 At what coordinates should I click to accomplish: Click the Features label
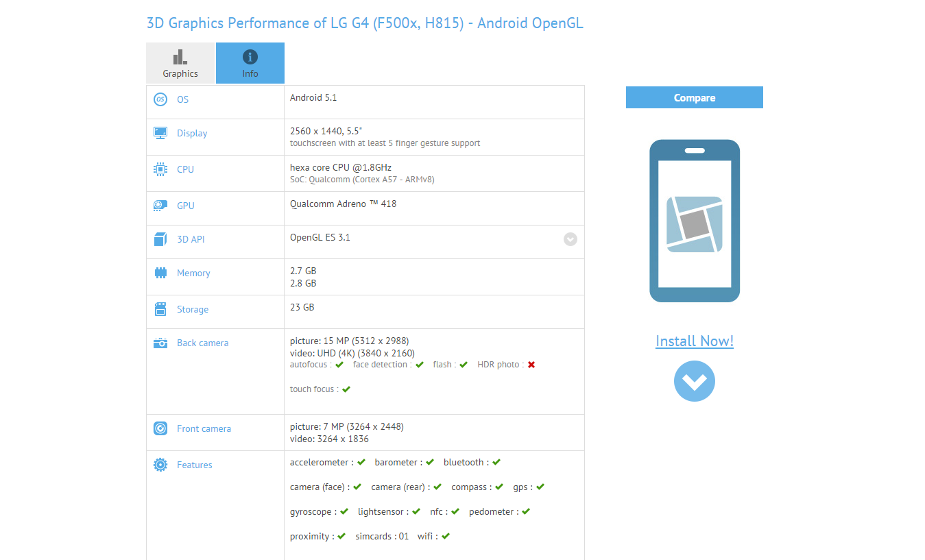pos(195,465)
